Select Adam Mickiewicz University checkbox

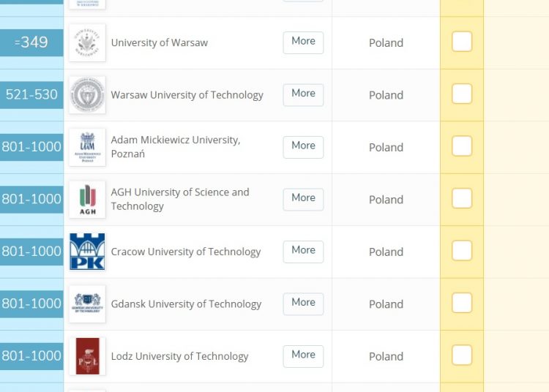click(462, 147)
